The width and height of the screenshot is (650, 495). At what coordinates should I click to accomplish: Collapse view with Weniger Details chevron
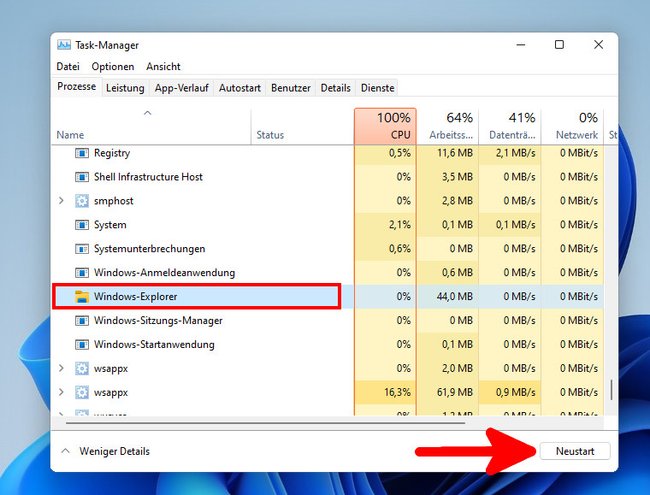coord(65,451)
